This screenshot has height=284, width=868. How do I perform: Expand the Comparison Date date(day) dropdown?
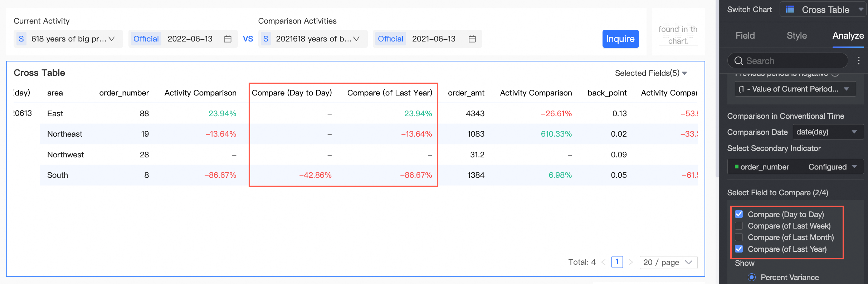[828, 132]
